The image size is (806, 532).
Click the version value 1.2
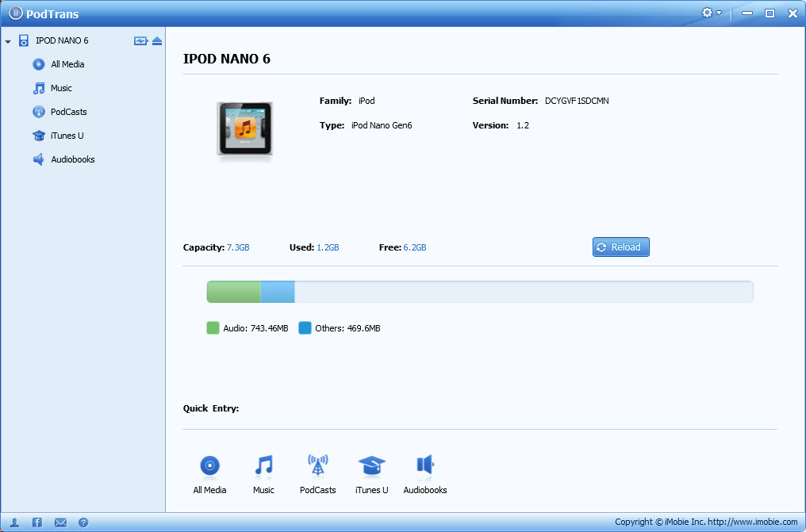point(523,125)
